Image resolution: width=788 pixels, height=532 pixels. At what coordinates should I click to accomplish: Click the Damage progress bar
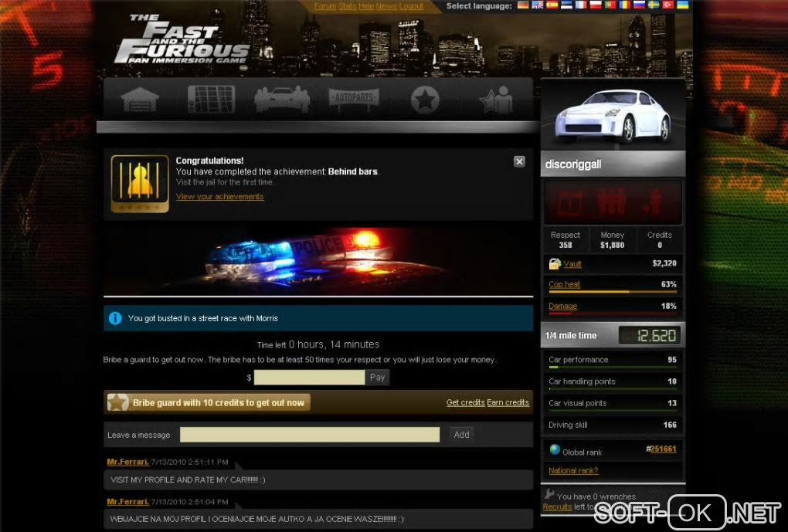coord(613,313)
